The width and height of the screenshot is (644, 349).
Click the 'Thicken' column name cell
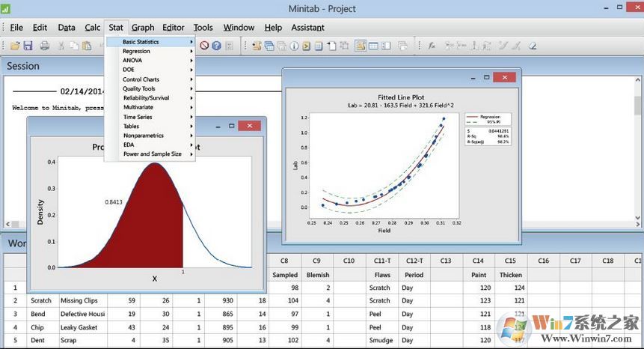click(x=511, y=275)
